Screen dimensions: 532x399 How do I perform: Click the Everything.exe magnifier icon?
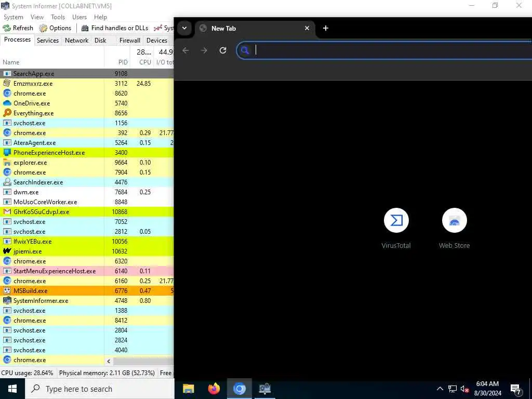click(x=7, y=113)
